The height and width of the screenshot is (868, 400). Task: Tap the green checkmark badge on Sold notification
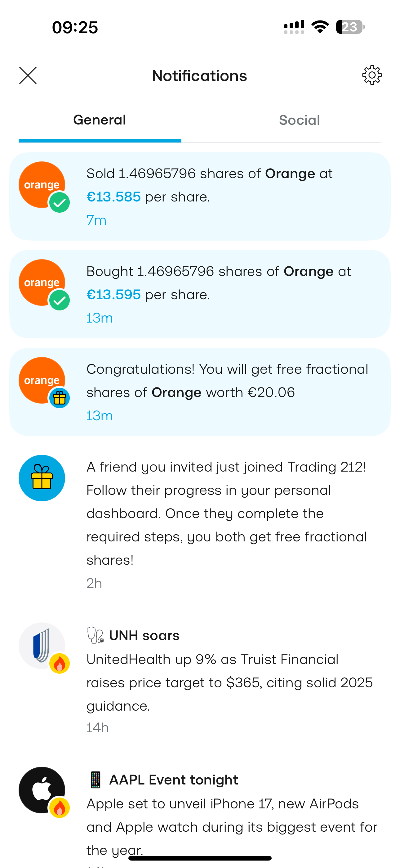[60, 202]
